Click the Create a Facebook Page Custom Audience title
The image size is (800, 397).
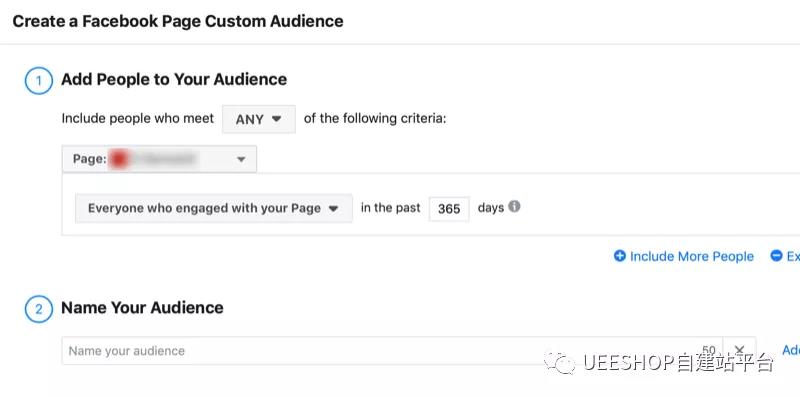[178, 21]
